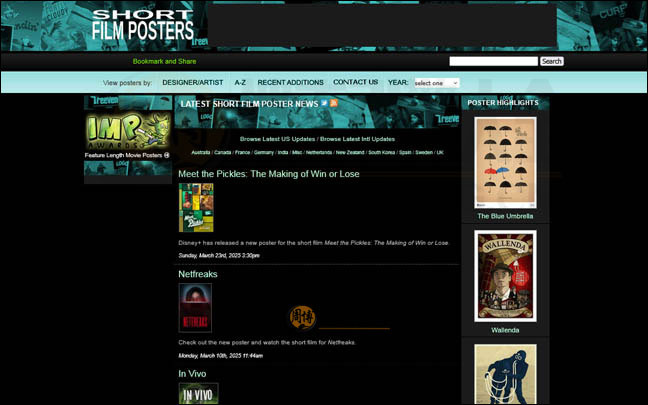Select the South Korea country link
The image size is (648, 405).
point(381,152)
